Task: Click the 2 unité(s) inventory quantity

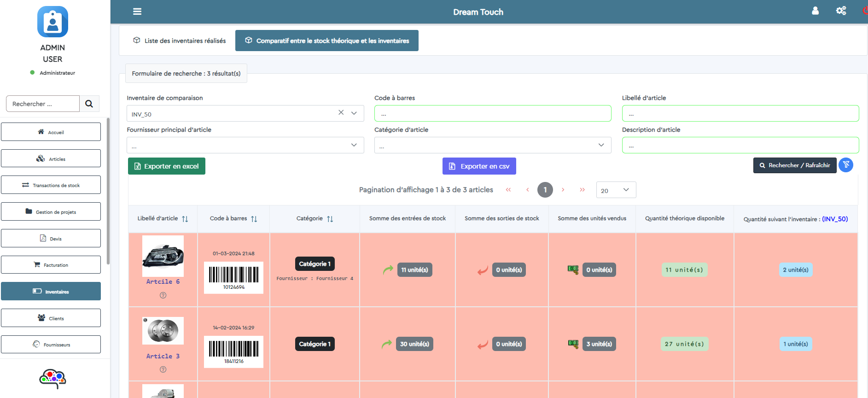Action: click(x=796, y=270)
